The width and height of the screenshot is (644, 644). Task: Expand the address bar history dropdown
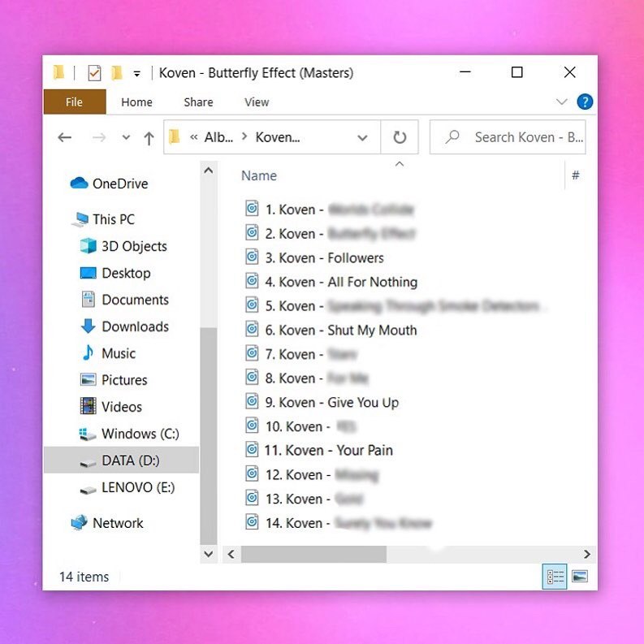tap(362, 137)
